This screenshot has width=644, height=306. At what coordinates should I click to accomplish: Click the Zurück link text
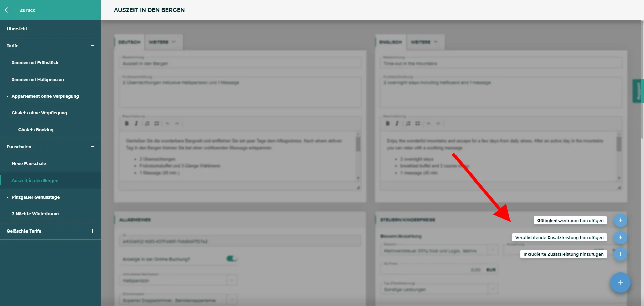[28, 10]
